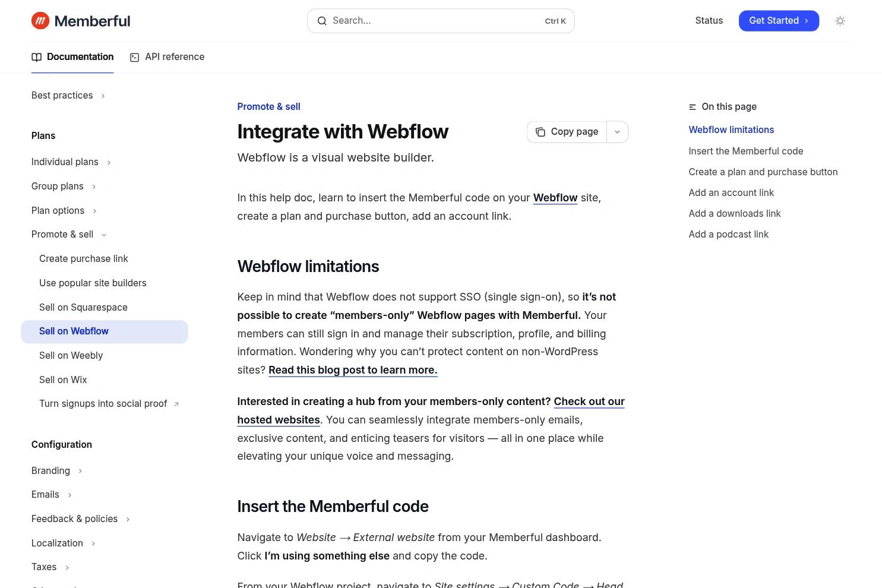Click the Get Started button
This screenshot has height=588, width=882.
(x=779, y=21)
